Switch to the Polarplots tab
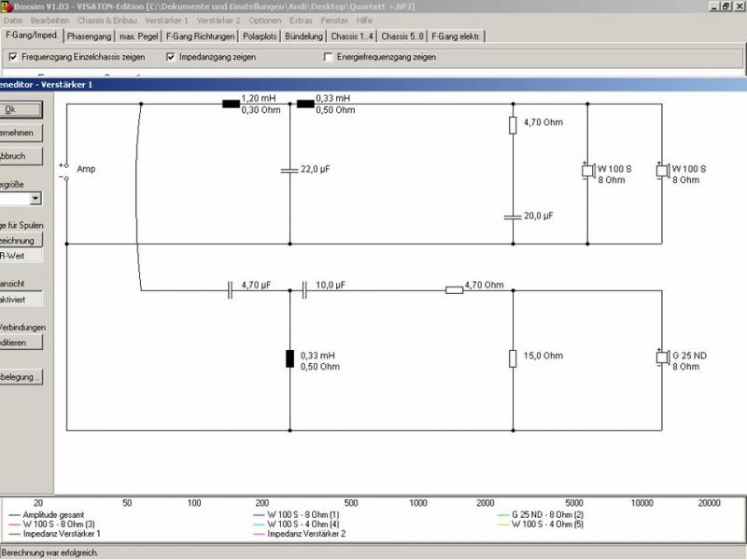This screenshot has width=747, height=560. tap(260, 36)
